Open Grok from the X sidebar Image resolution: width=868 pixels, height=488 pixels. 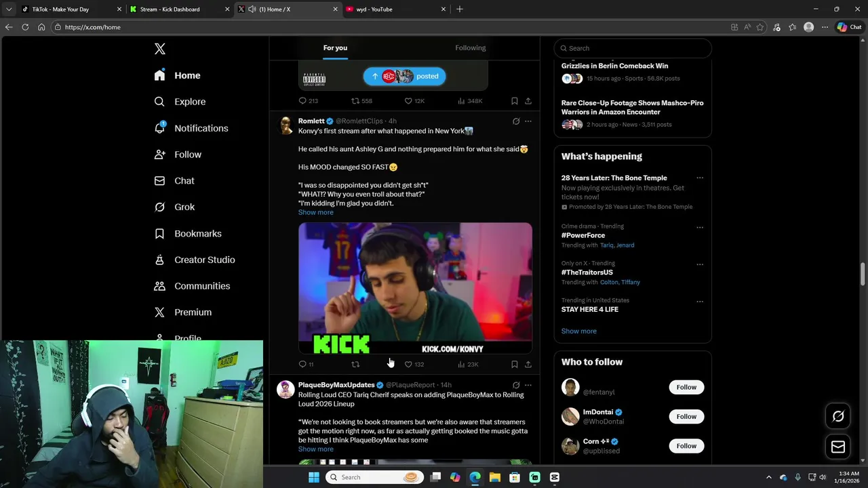point(174,207)
